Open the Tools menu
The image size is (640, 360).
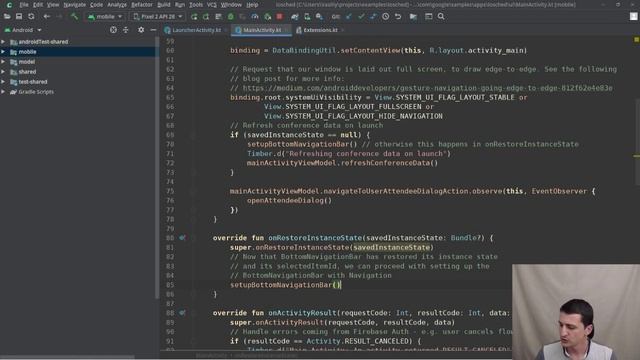(x=196, y=5)
